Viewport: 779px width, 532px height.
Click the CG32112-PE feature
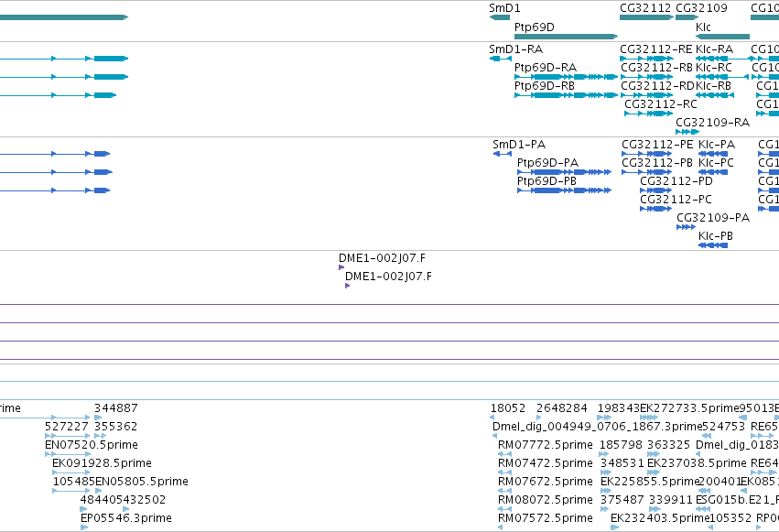coord(647,154)
